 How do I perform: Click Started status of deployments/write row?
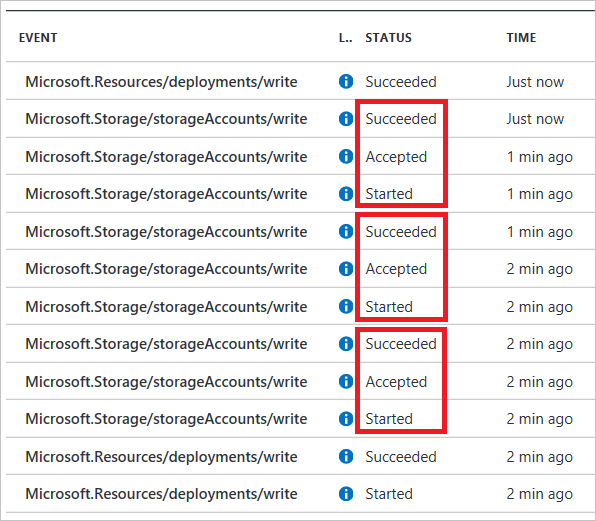[389, 494]
